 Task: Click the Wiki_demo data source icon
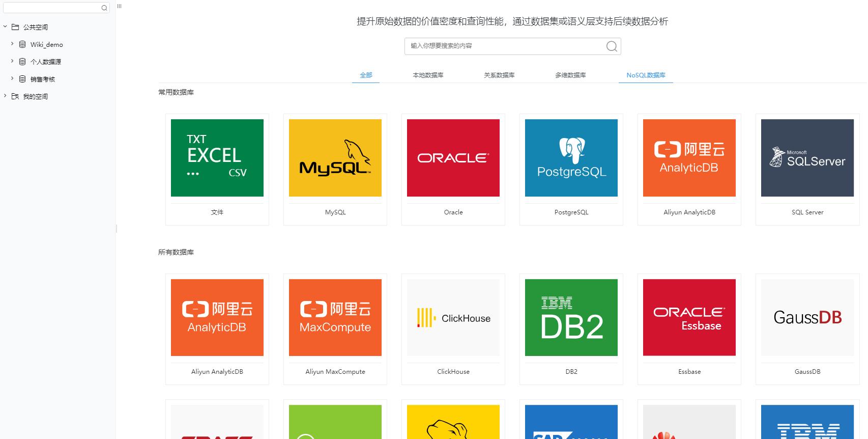[22, 44]
